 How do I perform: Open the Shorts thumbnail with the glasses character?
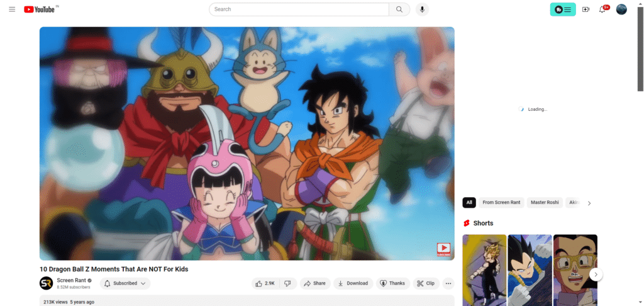coord(575,270)
